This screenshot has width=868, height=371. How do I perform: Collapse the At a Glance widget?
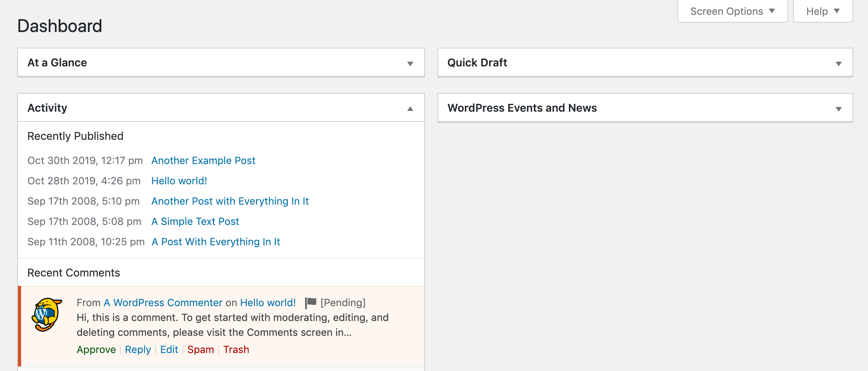coord(409,63)
